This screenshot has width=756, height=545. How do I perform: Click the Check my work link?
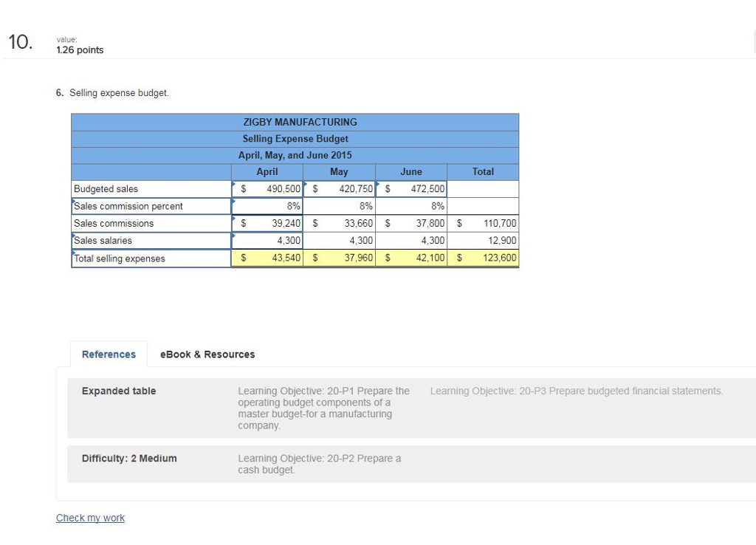[90, 518]
